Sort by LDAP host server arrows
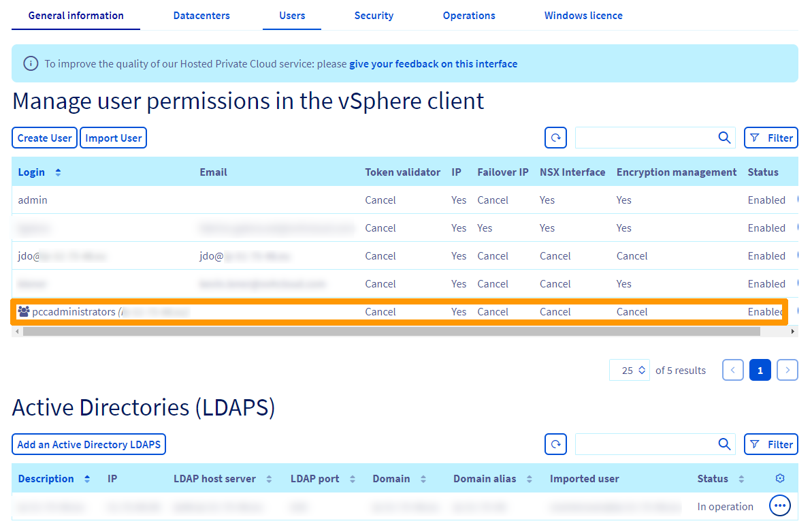 pos(269,479)
